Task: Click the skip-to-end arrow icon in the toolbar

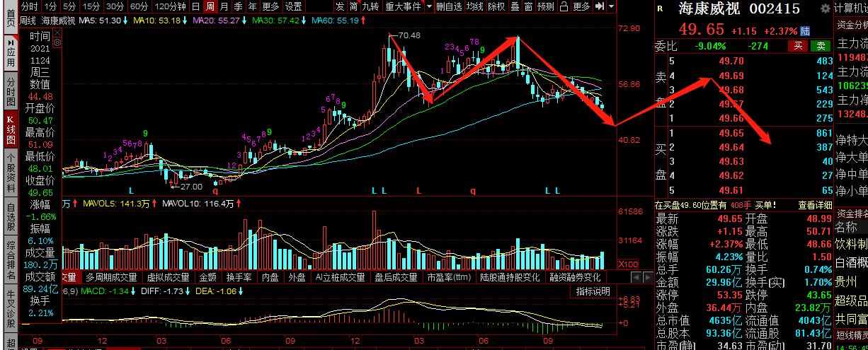Action: coord(600,6)
